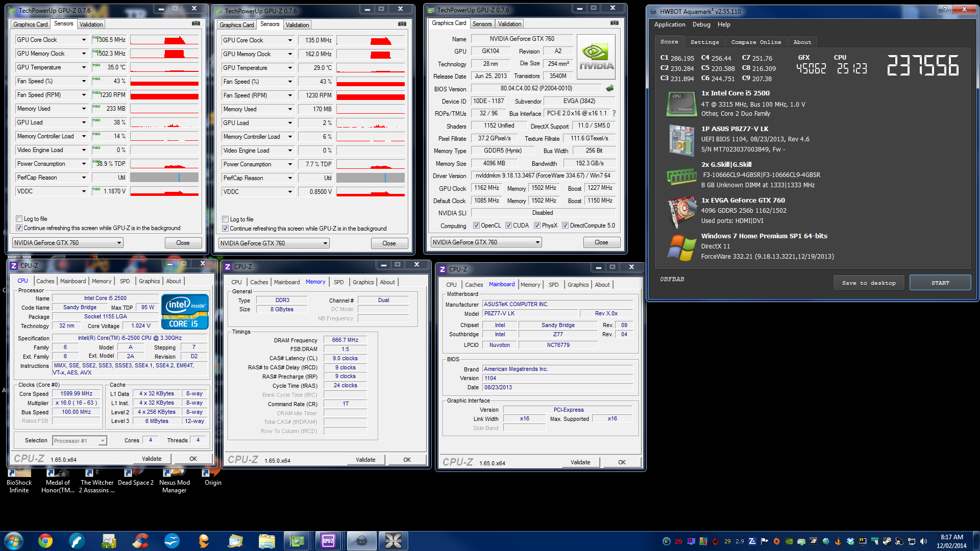Click Bus Interface question mark icon
The width and height of the screenshot is (980, 551).
[x=614, y=113]
